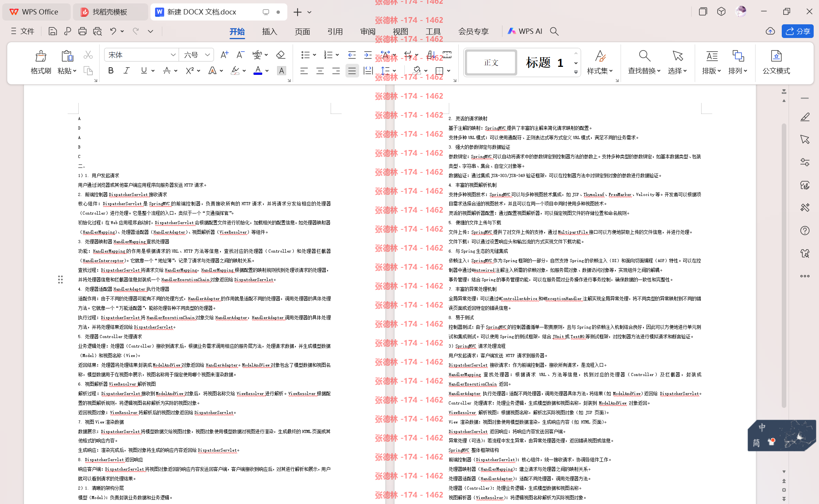Increase font size with A+ icon
The width and height of the screenshot is (819, 504).
[224, 55]
